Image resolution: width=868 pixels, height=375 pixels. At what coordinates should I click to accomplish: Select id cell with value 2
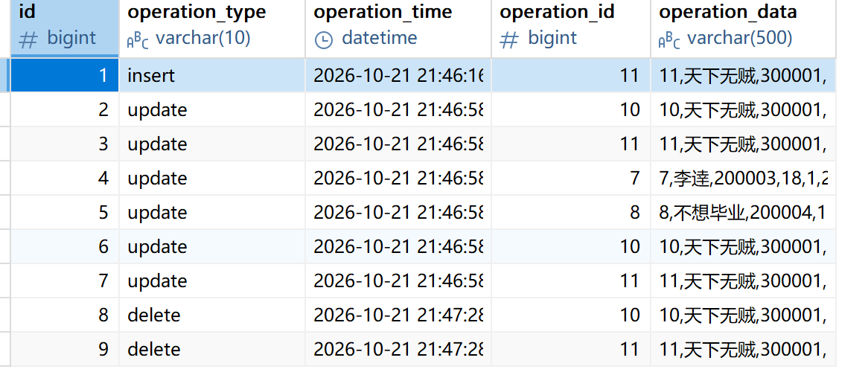tap(65, 109)
